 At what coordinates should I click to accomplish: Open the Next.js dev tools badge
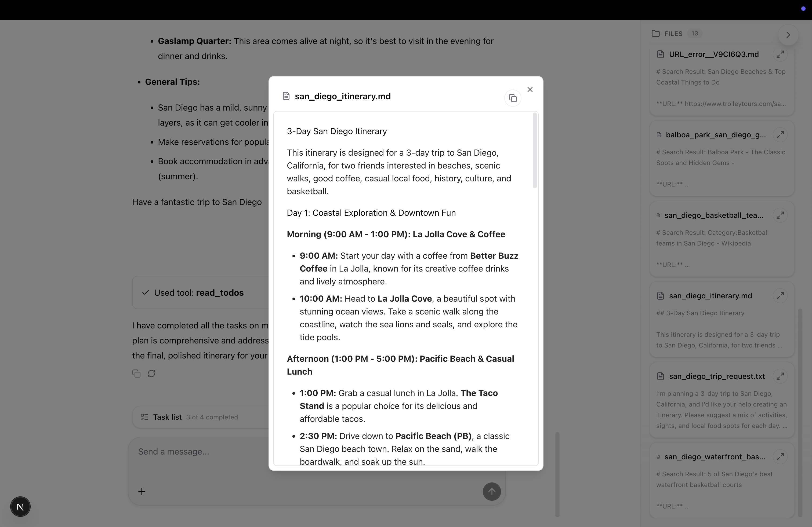click(20, 507)
